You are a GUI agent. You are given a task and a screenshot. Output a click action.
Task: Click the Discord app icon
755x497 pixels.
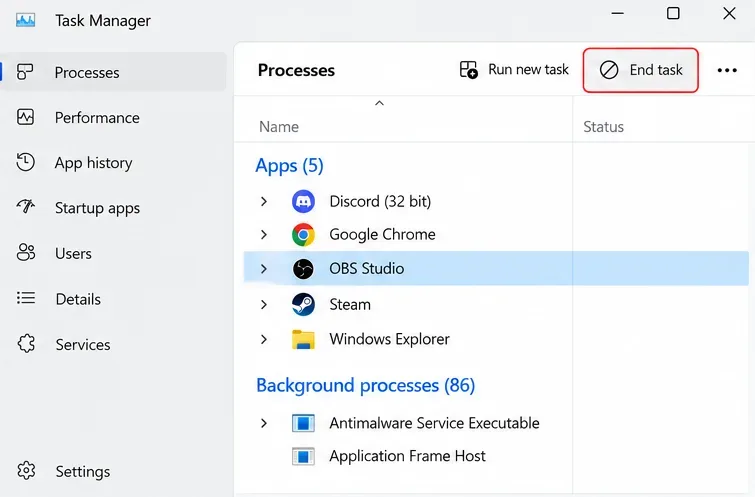(303, 201)
